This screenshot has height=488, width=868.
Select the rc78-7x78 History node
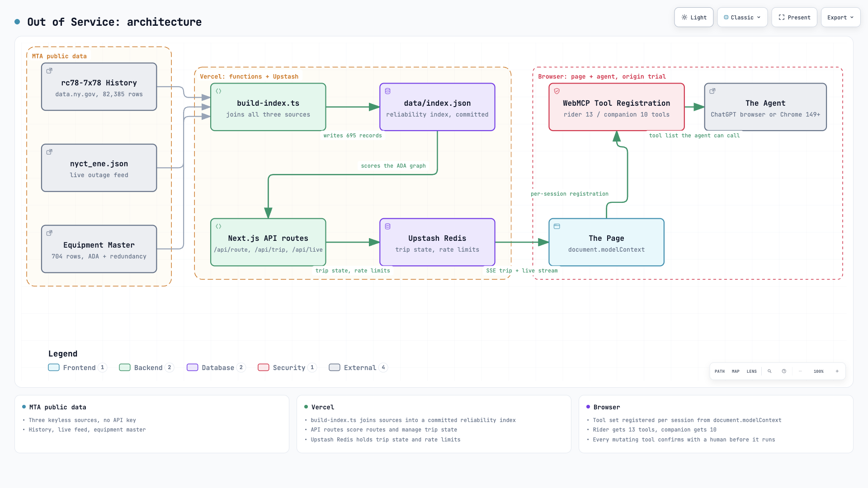pos(99,87)
